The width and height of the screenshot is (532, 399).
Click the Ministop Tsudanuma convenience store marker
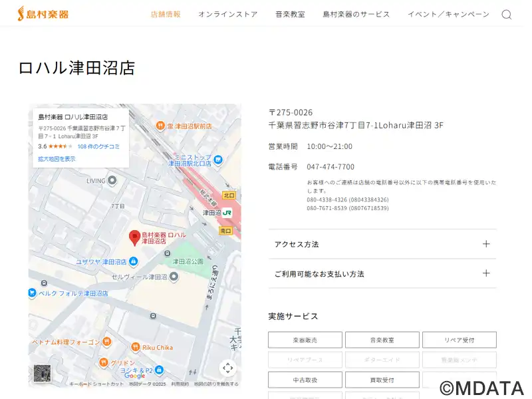pos(220,160)
